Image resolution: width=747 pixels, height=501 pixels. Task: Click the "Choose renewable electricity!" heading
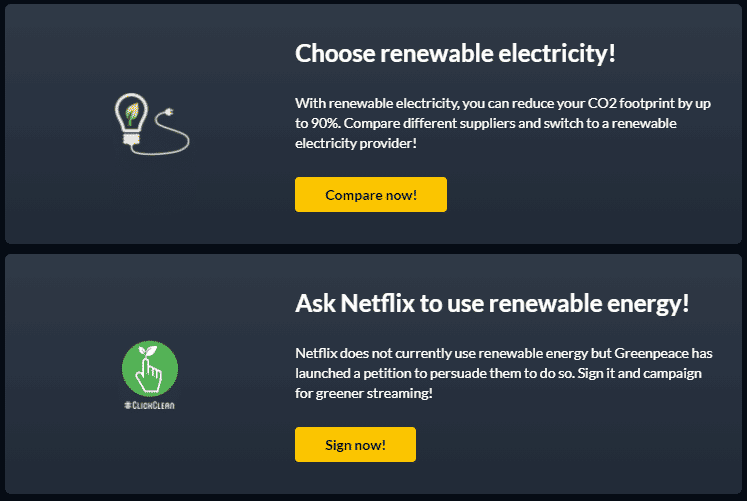(x=455, y=53)
